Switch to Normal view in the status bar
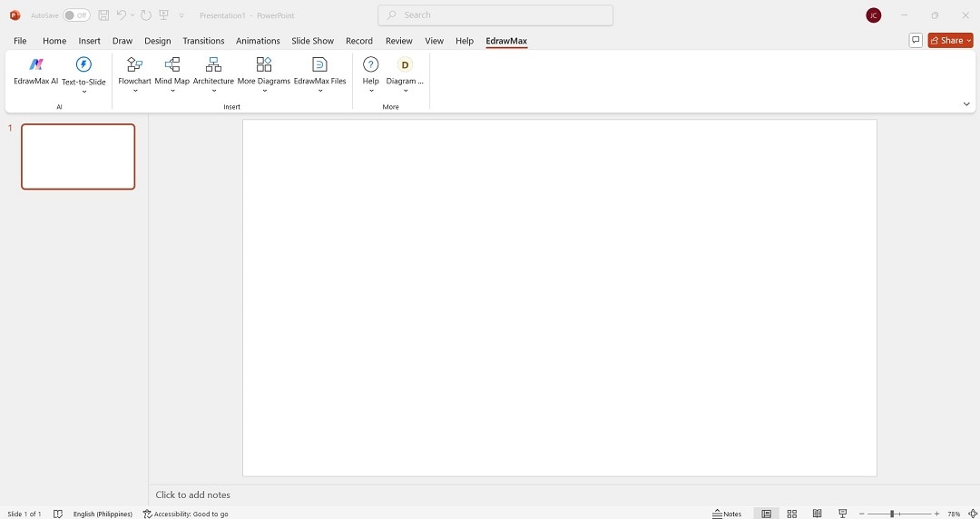 point(766,514)
